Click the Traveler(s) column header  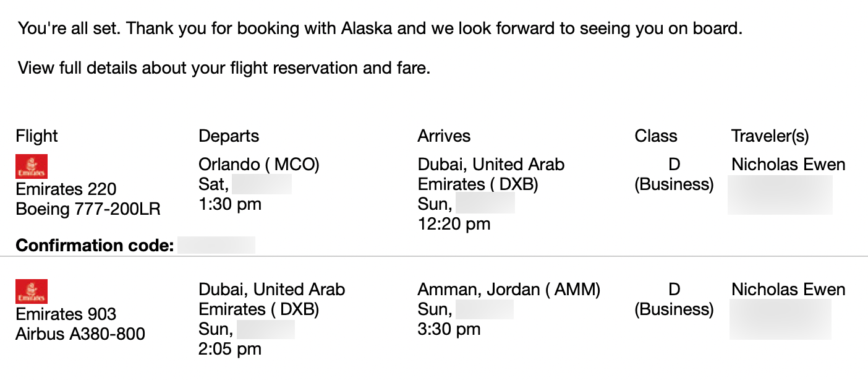[770, 136]
